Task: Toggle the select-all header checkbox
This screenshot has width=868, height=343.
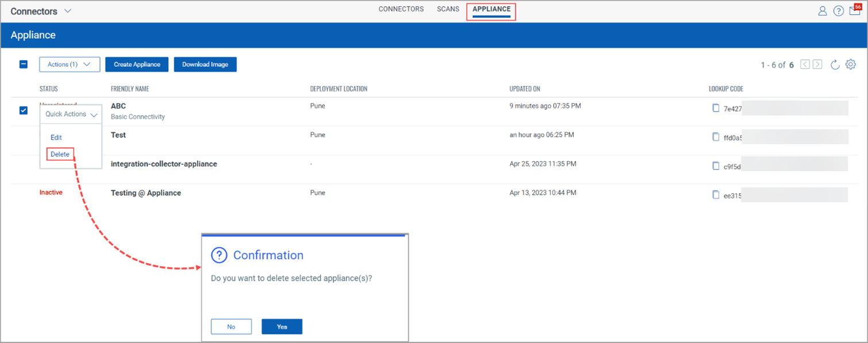Action: point(24,64)
